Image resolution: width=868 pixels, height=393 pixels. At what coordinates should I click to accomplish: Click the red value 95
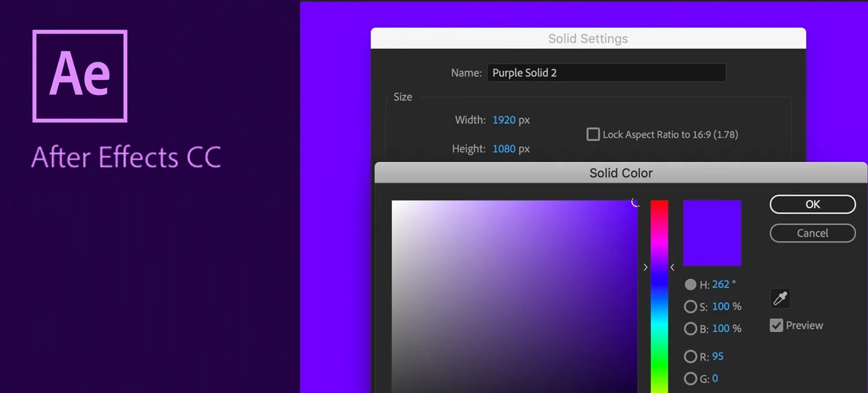coord(718,357)
